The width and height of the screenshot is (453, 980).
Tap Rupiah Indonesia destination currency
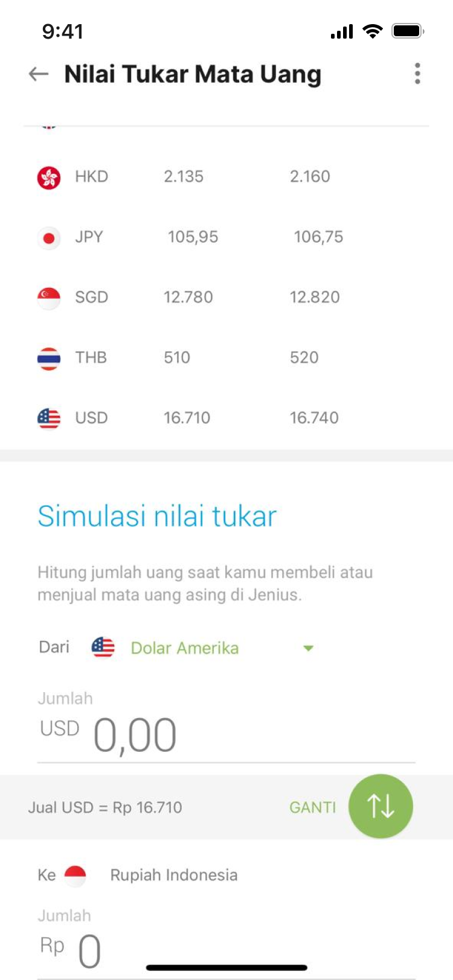coord(174,875)
